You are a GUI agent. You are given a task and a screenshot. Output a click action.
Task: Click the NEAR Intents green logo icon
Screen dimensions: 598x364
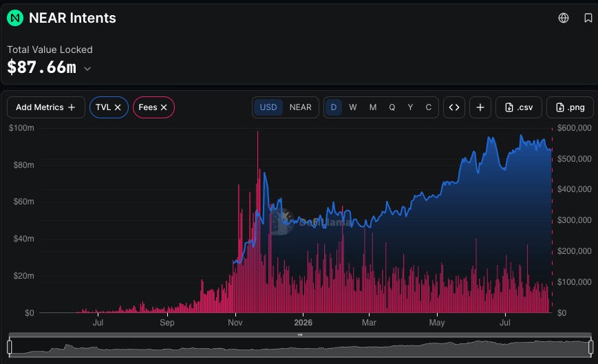tap(15, 18)
